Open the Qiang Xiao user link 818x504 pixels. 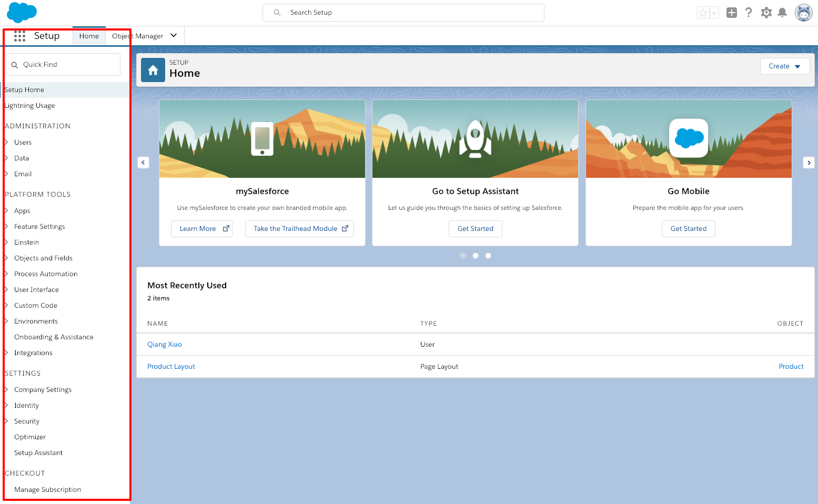coord(165,345)
